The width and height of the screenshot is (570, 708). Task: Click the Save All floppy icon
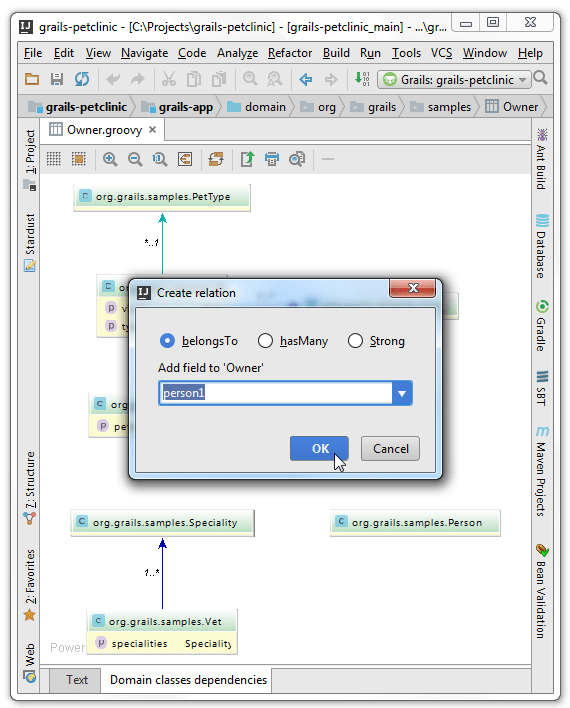(x=56, y=79)
